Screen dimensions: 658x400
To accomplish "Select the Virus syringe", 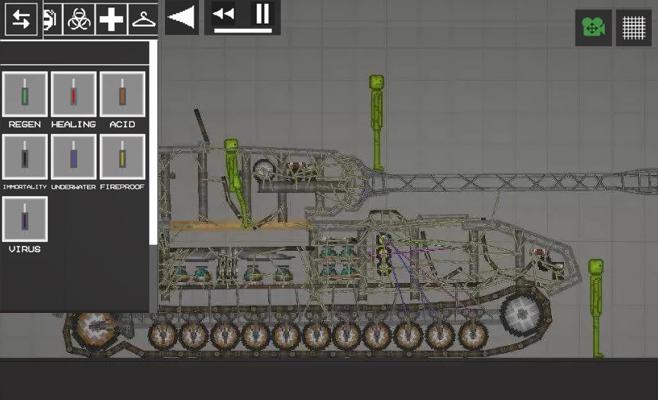I will (24, 219).
